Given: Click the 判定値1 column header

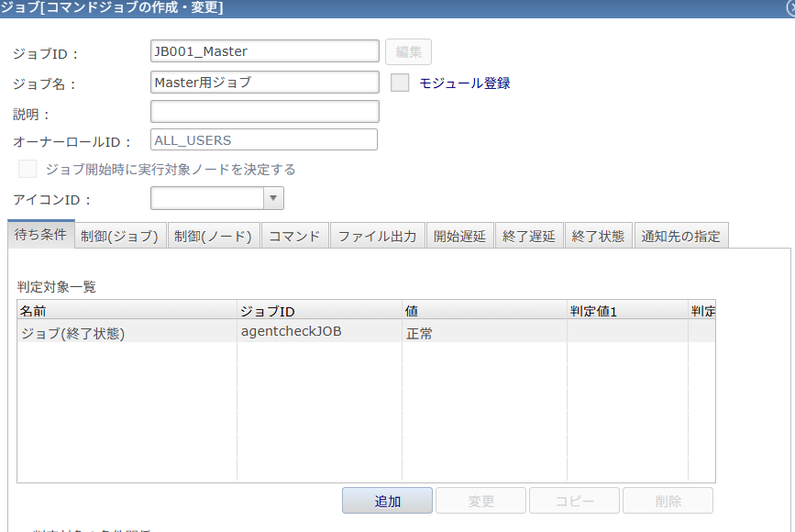Looking at the screenshot, I should 628,310.
